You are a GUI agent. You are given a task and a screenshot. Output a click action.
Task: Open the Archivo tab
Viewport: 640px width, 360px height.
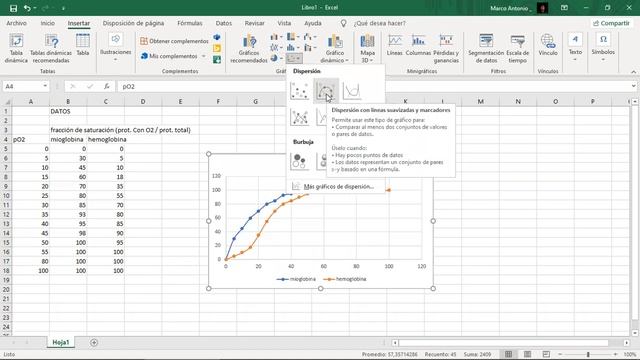16,23
